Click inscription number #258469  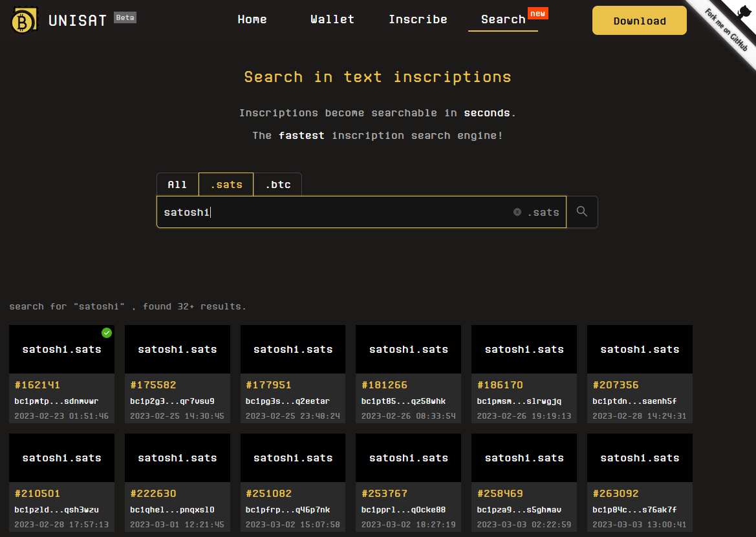click(500, 494)
